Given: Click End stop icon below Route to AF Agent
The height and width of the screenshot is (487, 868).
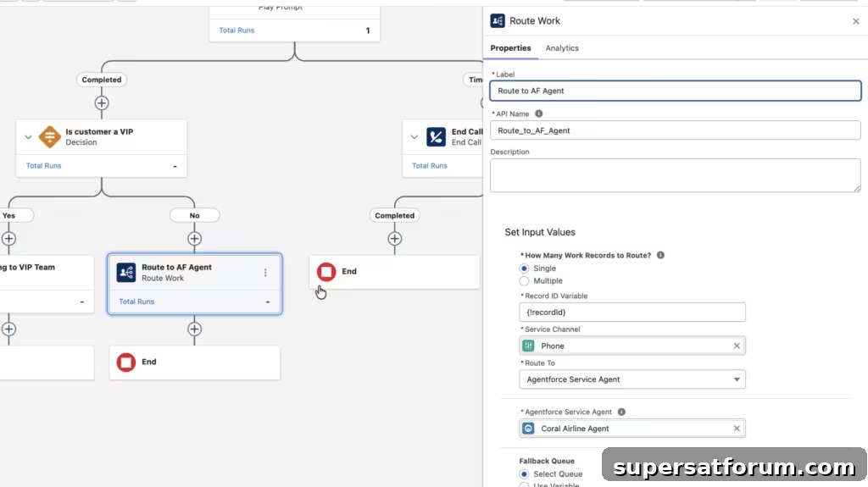Looking at the screenshot, I should pyautogui.click(x=126, y=362).
